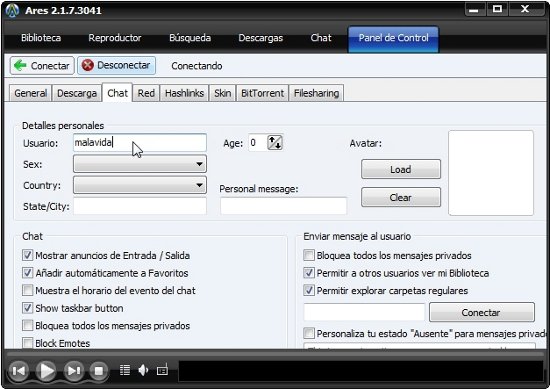Click Load avatar button

pyautogui.click(x=401, y=169)
